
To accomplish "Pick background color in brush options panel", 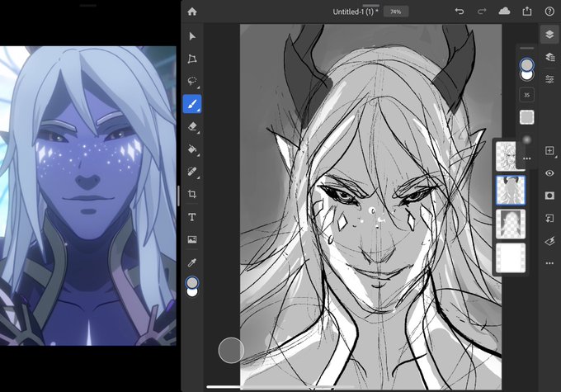I will [527, 76].
